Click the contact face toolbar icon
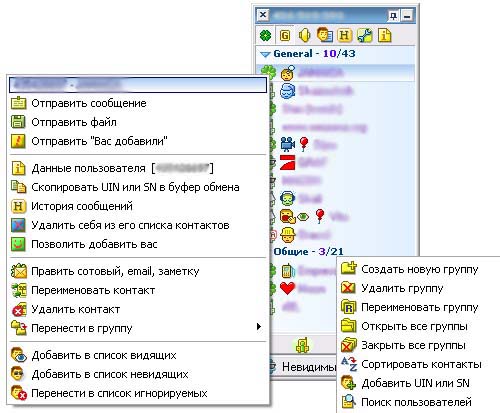This screenshot has height=413, width=500. coord(324,35)
